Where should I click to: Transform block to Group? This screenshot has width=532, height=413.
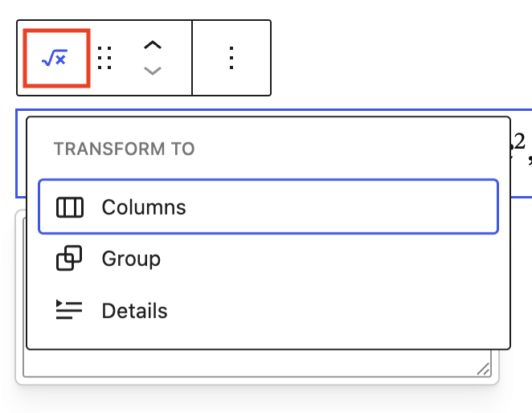268,259
